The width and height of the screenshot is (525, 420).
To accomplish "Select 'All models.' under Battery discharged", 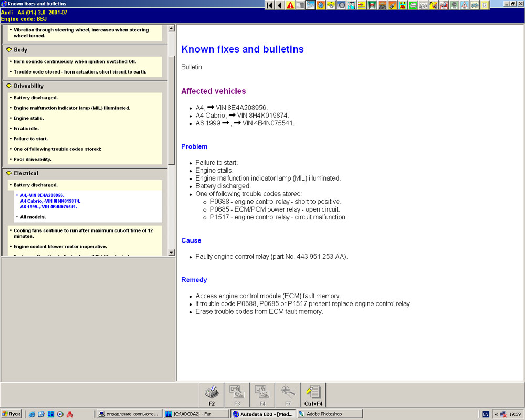I will [33, 217].
